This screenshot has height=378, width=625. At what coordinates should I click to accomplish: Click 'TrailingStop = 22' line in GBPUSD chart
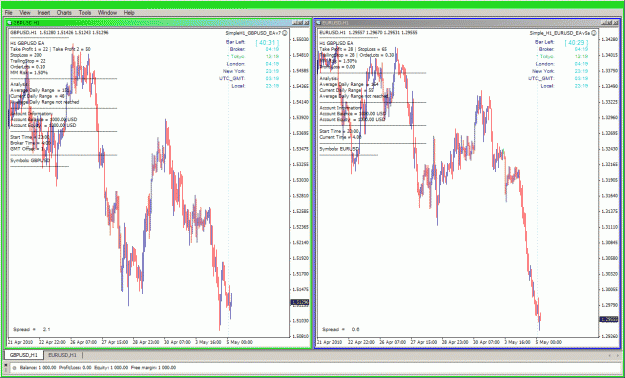tap(28, 61)
